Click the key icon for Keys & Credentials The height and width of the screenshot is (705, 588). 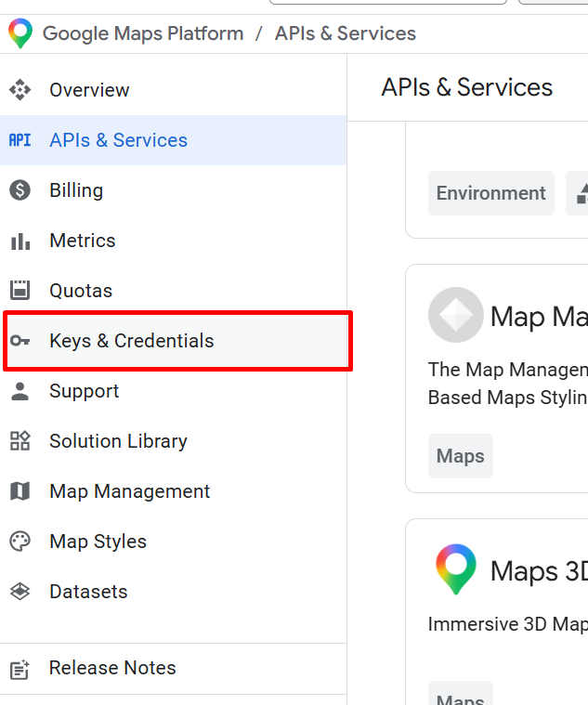coord(20,341)
